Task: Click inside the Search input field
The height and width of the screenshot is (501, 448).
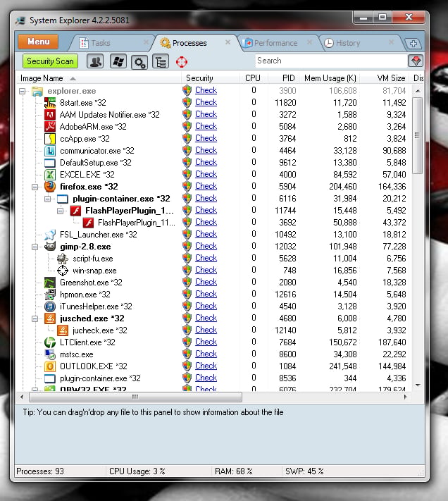Action: [x=331, y=61]
